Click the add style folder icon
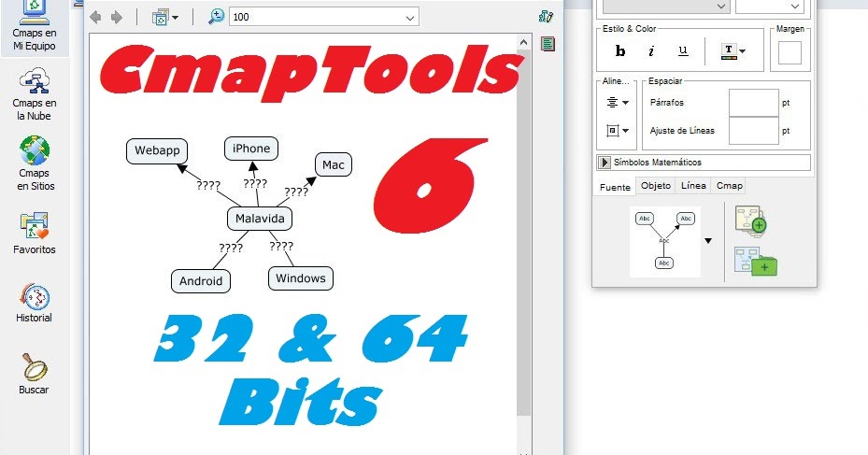The width and height of the screenshot is (868, 455). click(756, 261)
